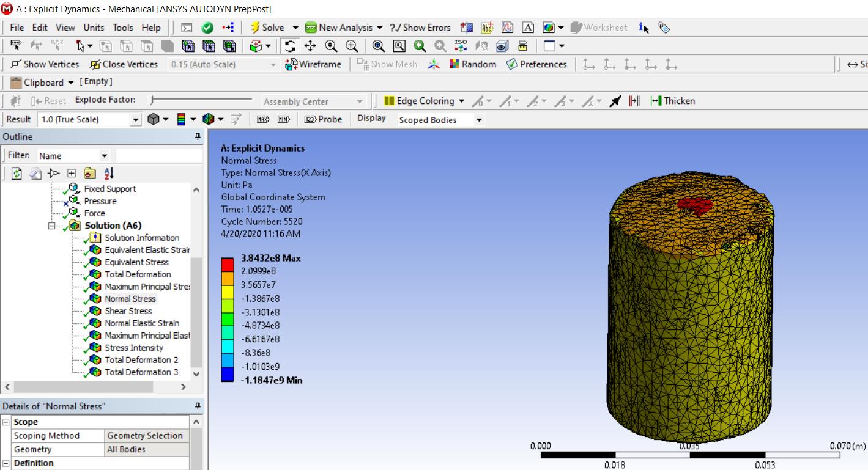
Task: Click the Probe tool
Action: [324, 119]
